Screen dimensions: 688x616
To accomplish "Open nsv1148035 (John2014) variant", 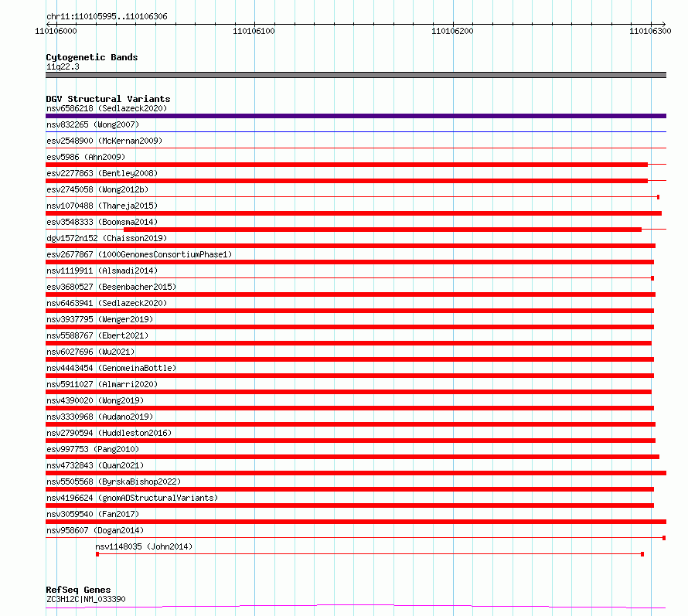I will pyautogui.click(x=144, y=546).
